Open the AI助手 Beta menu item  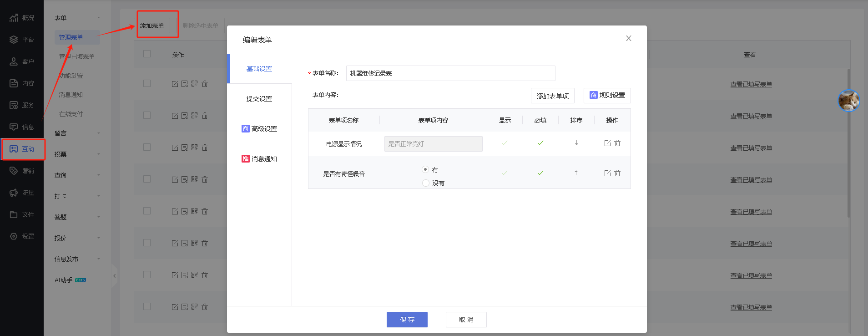click(70, 280)
